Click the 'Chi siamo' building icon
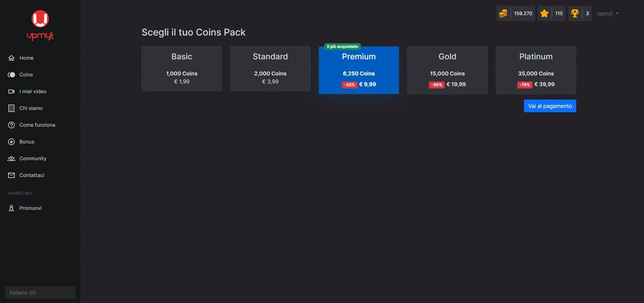The width and height of the screenshot is (644, 303). click(x=11, y=108)
